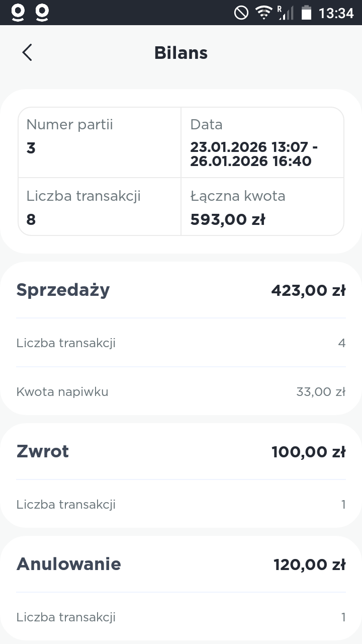This screenshot has height=644, width=362.
Task: Select the Numer partii cell
Action: (100, 142)
